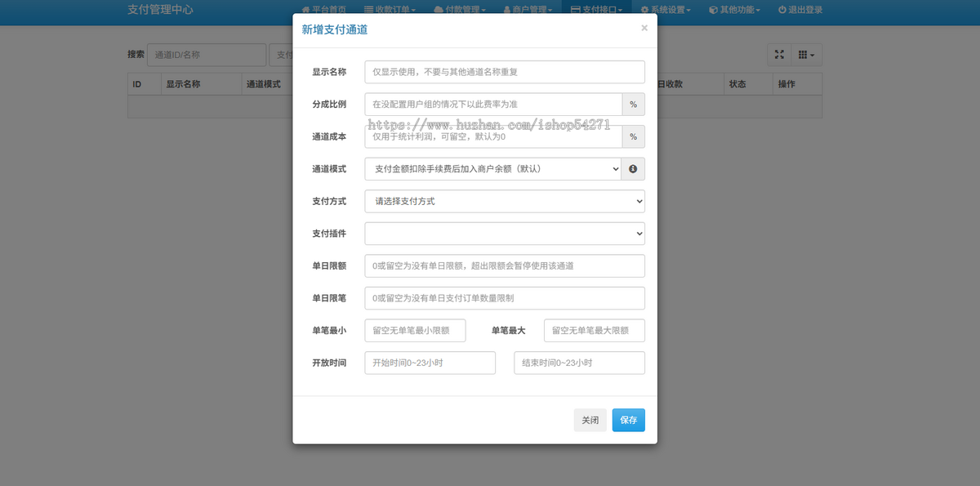Open 平台首页 in top navigation
Screen dimensions: 980x486
click(x=323, y=10)
